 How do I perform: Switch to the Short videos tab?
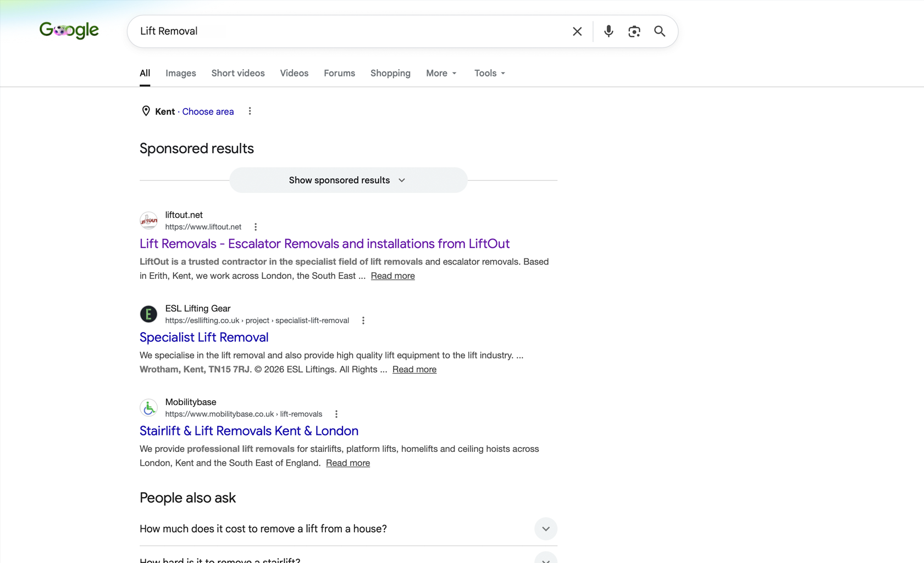(x=238, y=73)
